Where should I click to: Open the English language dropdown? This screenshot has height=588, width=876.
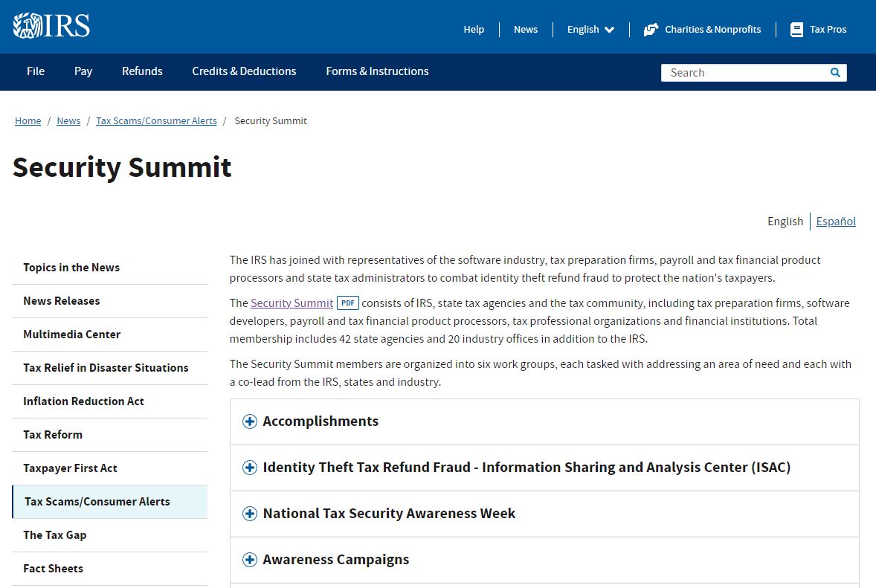click(x=590, y=30)
